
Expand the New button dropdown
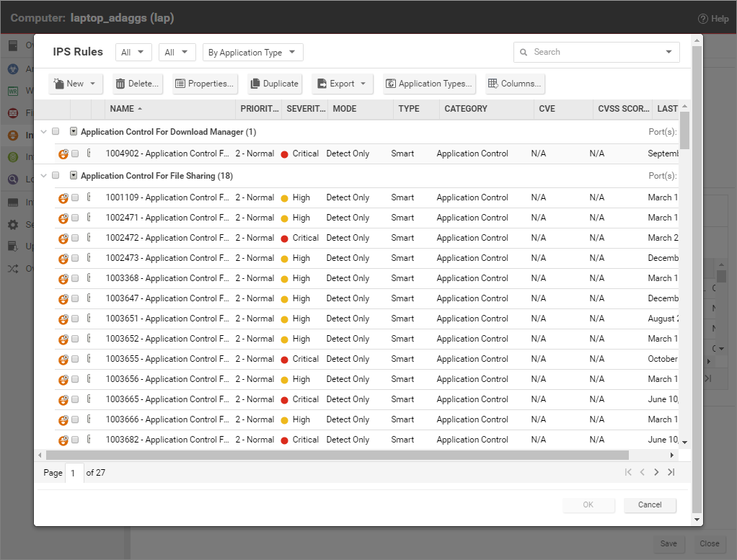coord(92,84)
